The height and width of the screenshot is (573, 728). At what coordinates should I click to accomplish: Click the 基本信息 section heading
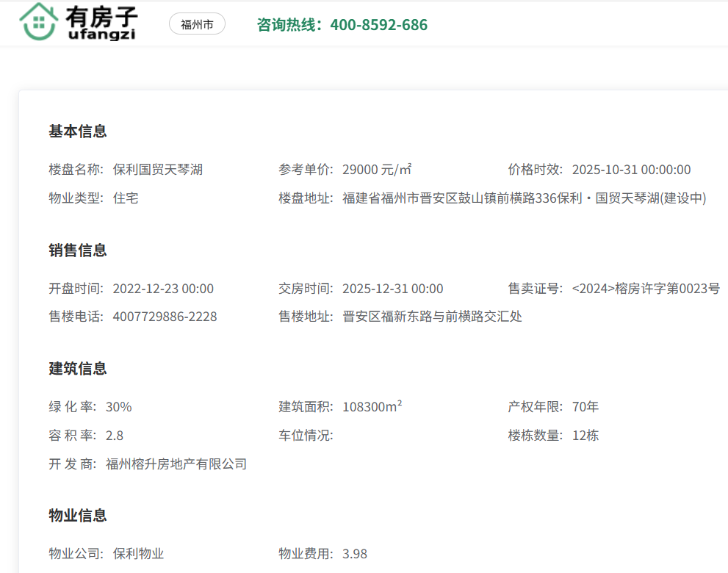click(x=78, y=131)
